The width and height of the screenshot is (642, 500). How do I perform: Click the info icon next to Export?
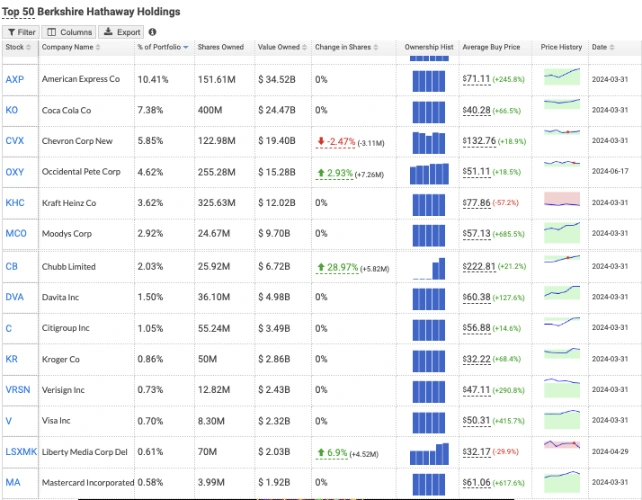(x=152, y=32)
